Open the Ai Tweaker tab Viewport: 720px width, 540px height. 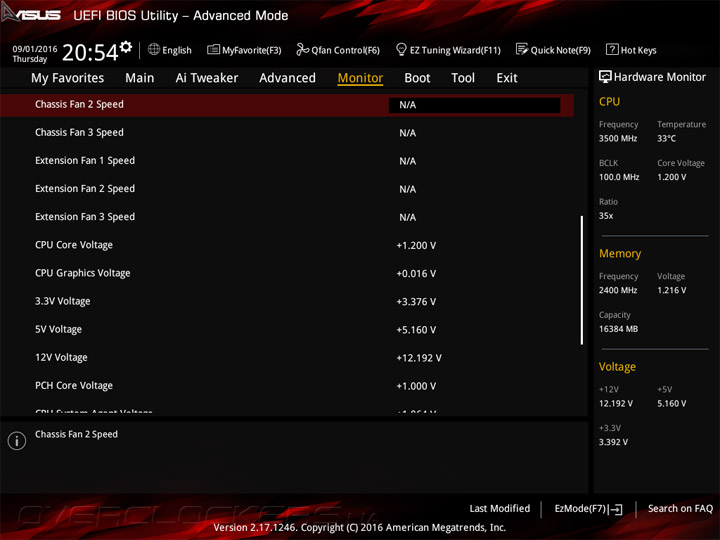[x=207, y=78]
